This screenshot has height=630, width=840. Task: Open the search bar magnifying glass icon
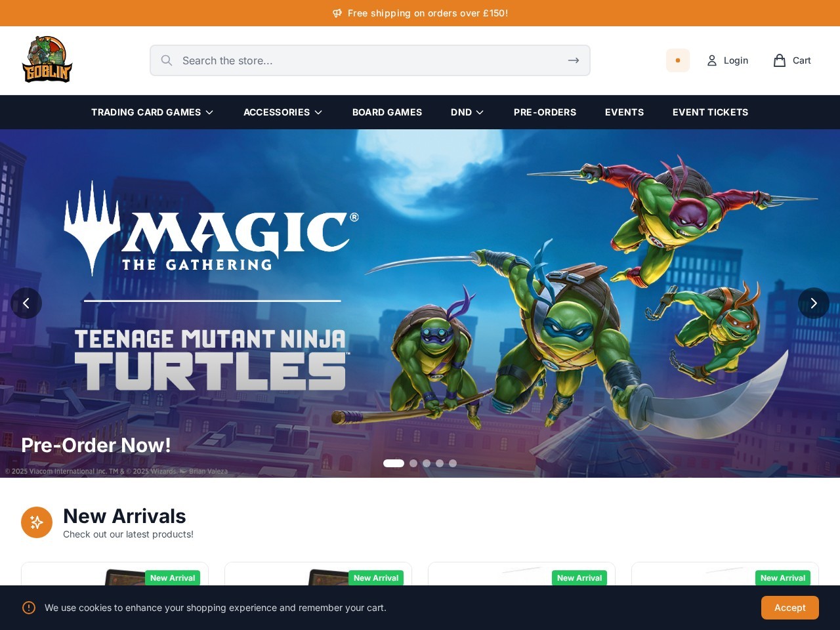[x=167, y=60]
